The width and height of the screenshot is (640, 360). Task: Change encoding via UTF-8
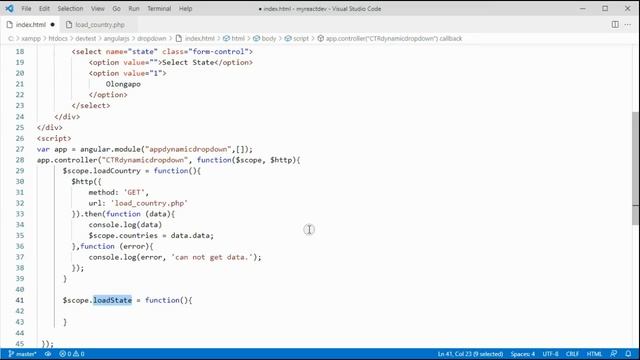tap(550, 354)
